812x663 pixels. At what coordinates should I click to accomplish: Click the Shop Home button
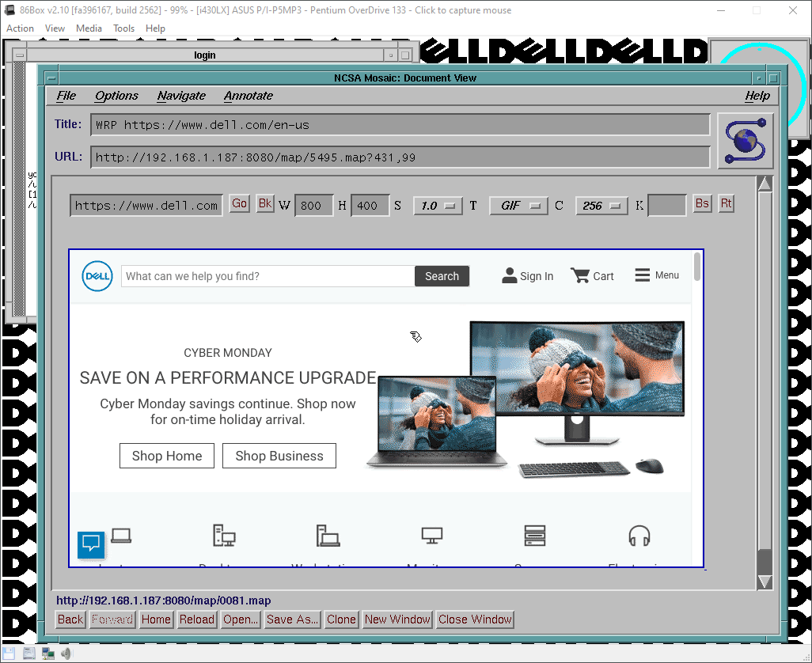[x=167, y=456]
